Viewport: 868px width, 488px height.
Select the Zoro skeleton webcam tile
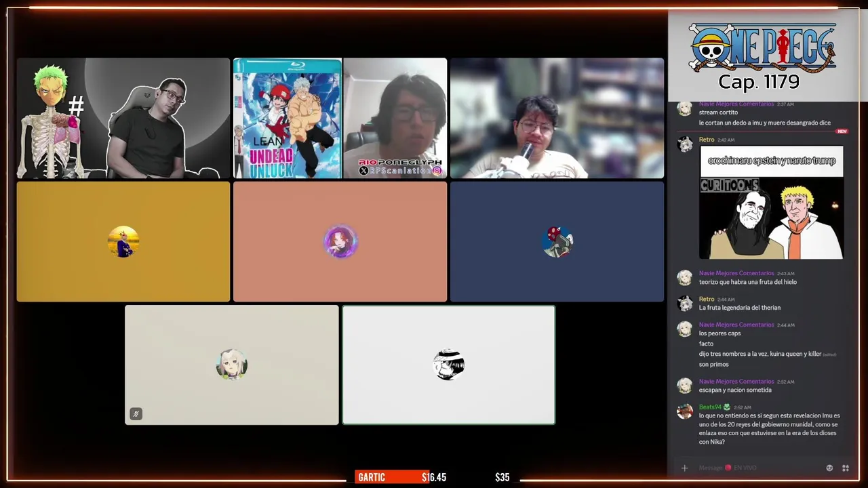[x=123, y=119]
